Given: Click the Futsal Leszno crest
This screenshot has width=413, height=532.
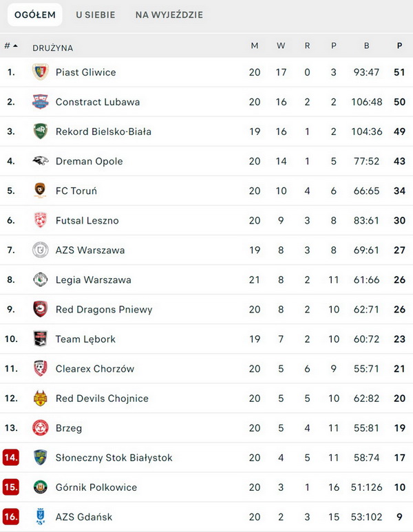Looking at the screenshot, I should 41,220.
